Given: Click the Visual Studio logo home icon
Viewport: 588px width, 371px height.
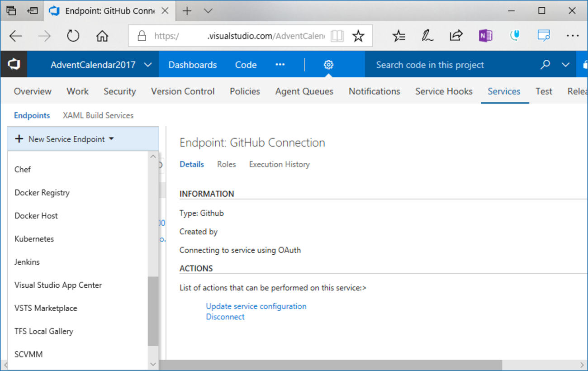Looking at the screenshot, I should pos(14,65).
